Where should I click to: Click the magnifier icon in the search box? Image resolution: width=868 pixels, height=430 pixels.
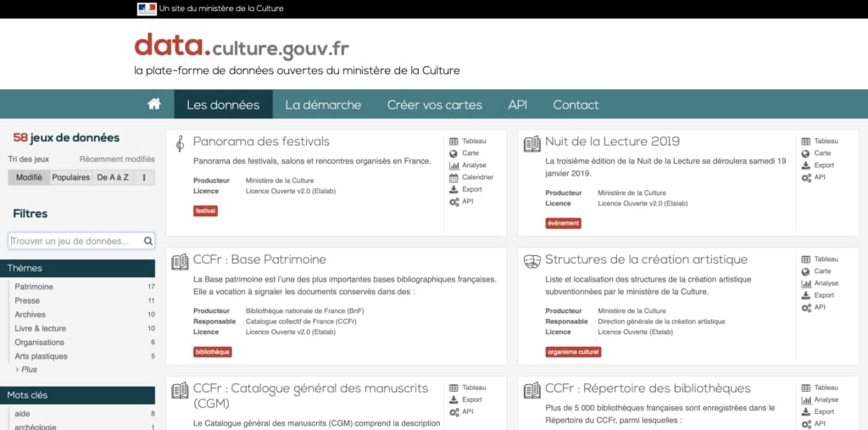[148, 242]
